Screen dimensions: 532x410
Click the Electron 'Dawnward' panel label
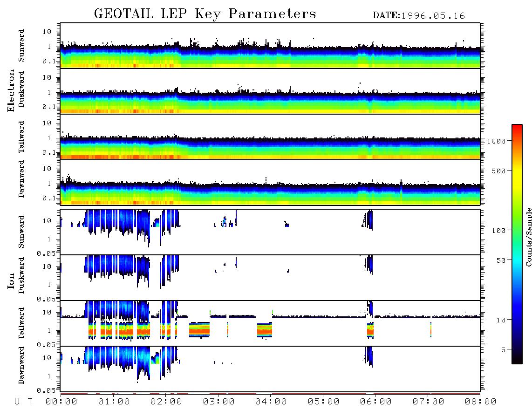[21, 179]
